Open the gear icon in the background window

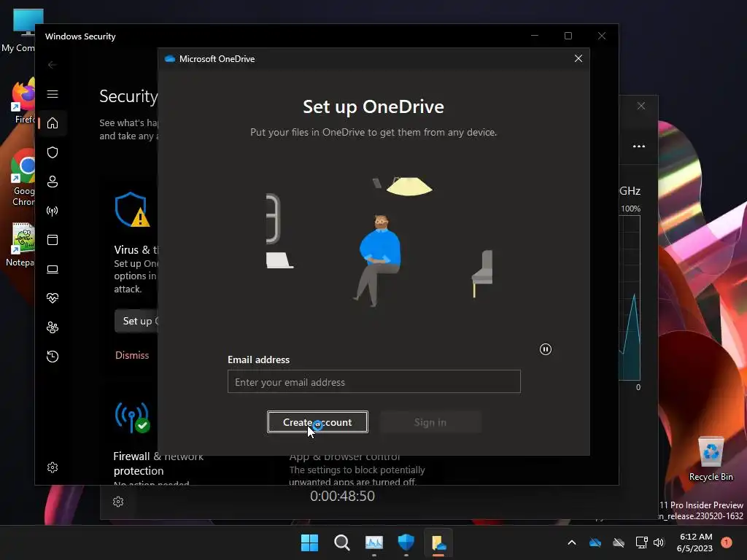click(x=118, y=502)
